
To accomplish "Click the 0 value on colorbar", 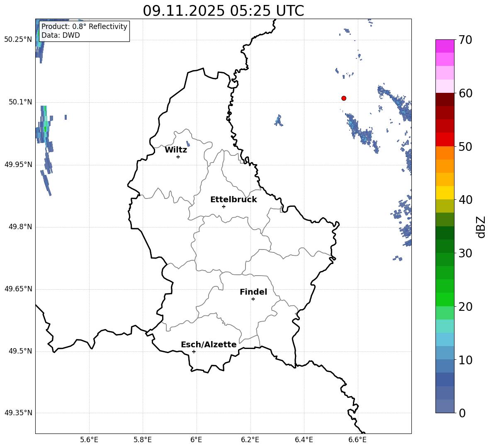I will point(462,413).
